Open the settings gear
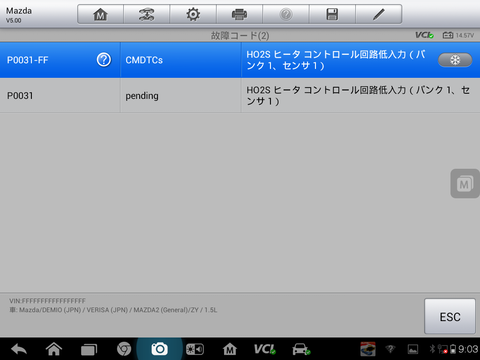This screenshot has height=360, width=480. (x=193, y=14)
